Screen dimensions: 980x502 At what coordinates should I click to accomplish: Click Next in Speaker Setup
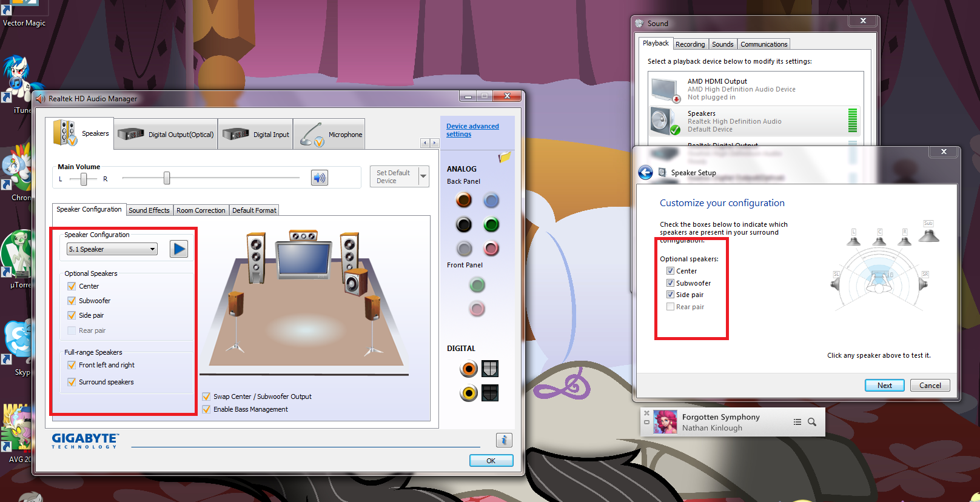(885, 386)
